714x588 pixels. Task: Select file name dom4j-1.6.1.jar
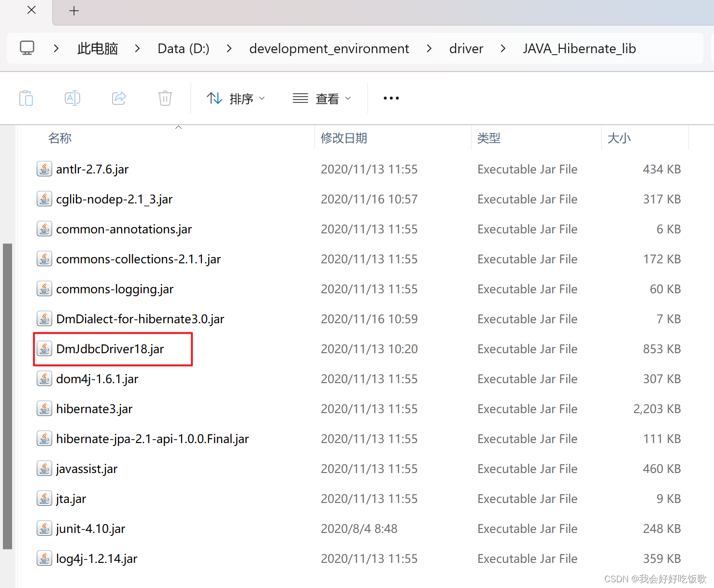point(98,379)
